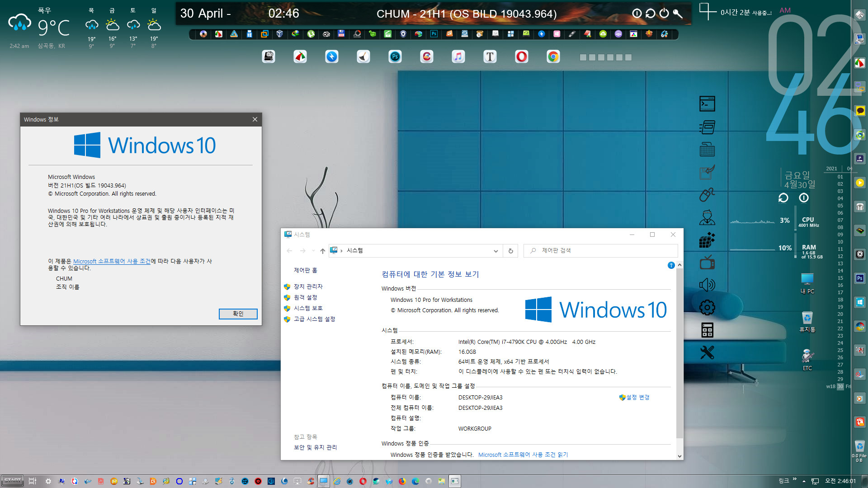Open the Typora 'T' dock icon
The image size is (868, 488).
490,56
